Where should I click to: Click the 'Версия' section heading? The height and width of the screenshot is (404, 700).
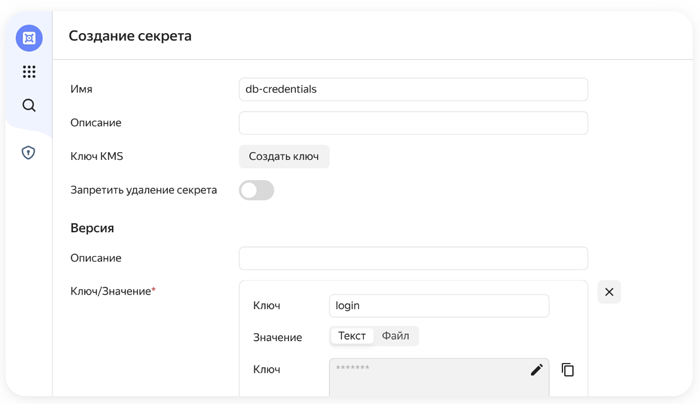(x=92, y=228)
